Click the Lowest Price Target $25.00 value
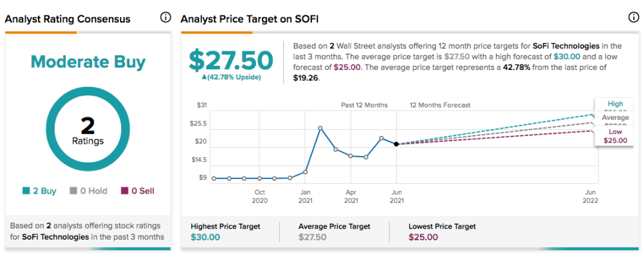Viewport: 644px width, 255px height. click(423, 237)
